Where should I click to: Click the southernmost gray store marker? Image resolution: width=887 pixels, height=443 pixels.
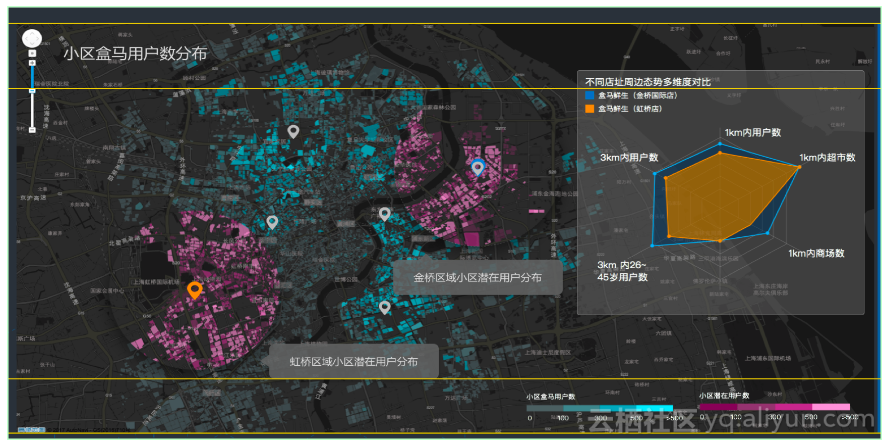[385, 308]
